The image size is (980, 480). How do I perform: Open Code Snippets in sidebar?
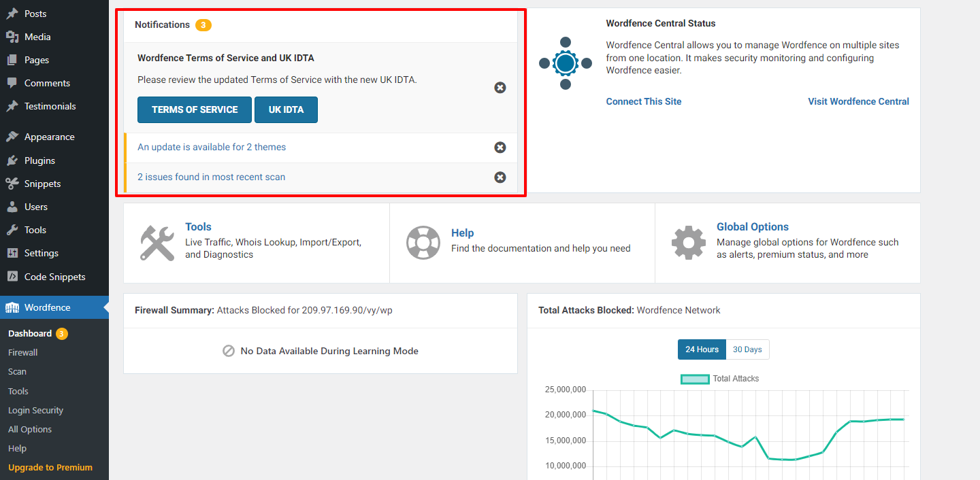[x=54, y=277]
